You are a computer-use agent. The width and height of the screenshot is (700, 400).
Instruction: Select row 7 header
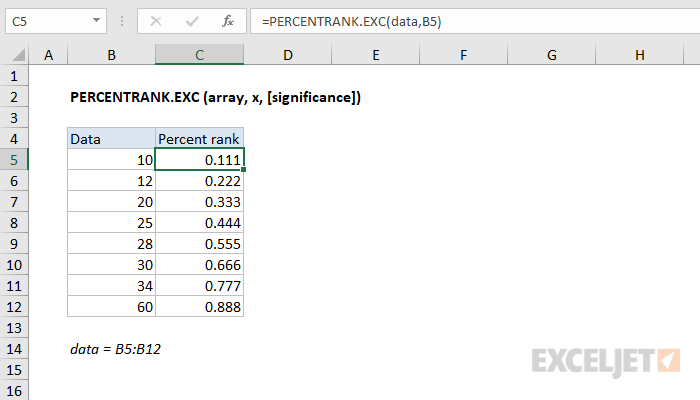click(x=14, y=202)
